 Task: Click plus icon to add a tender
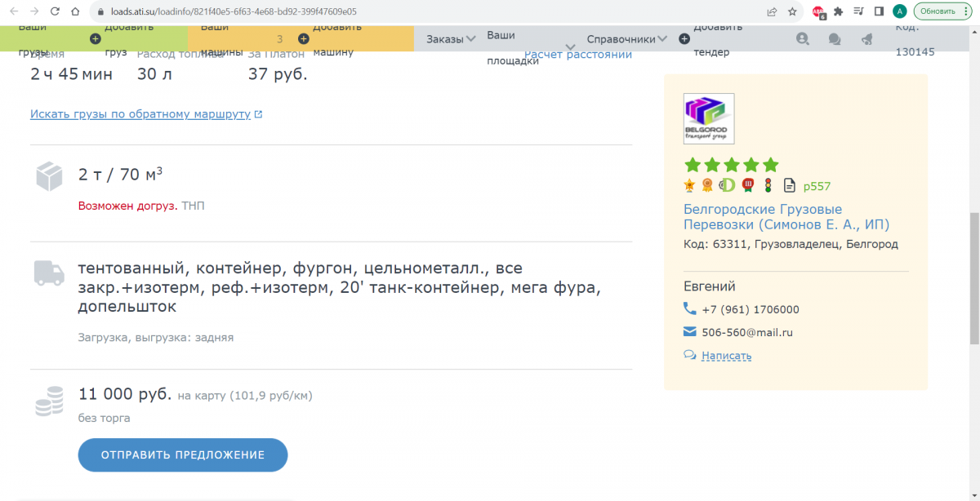tap(685, 39)
